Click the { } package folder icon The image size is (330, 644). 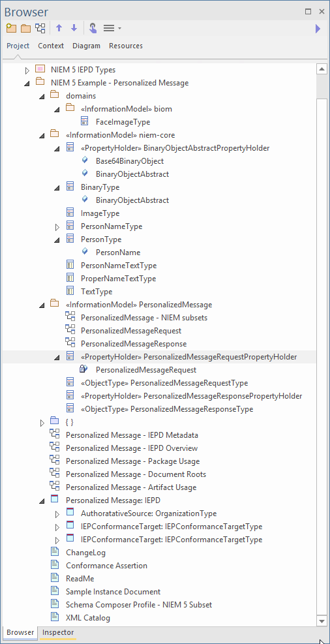point(55,421)
